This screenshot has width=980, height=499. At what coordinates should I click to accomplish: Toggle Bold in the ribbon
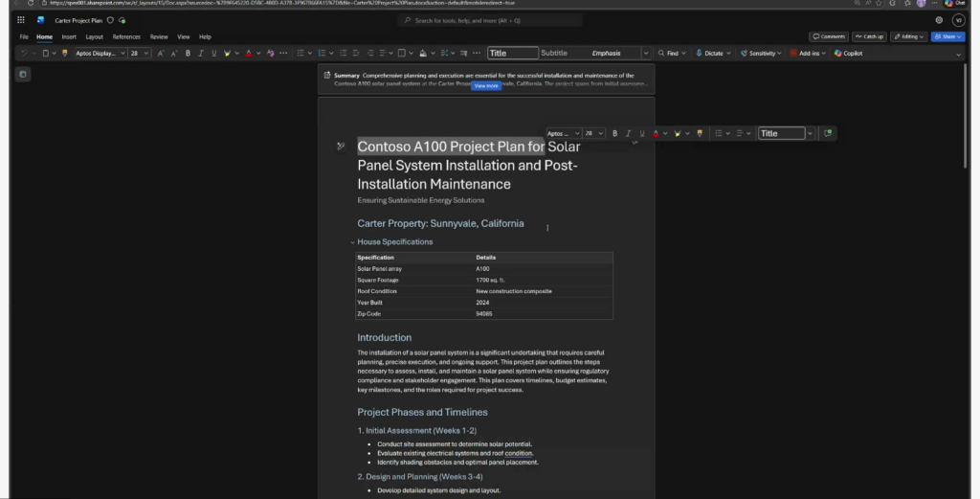tap(188, 54)
